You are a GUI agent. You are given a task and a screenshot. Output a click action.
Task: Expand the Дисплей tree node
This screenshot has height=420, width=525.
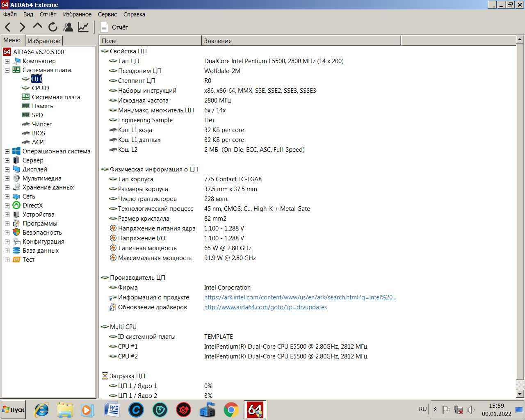tap(7, 169)
